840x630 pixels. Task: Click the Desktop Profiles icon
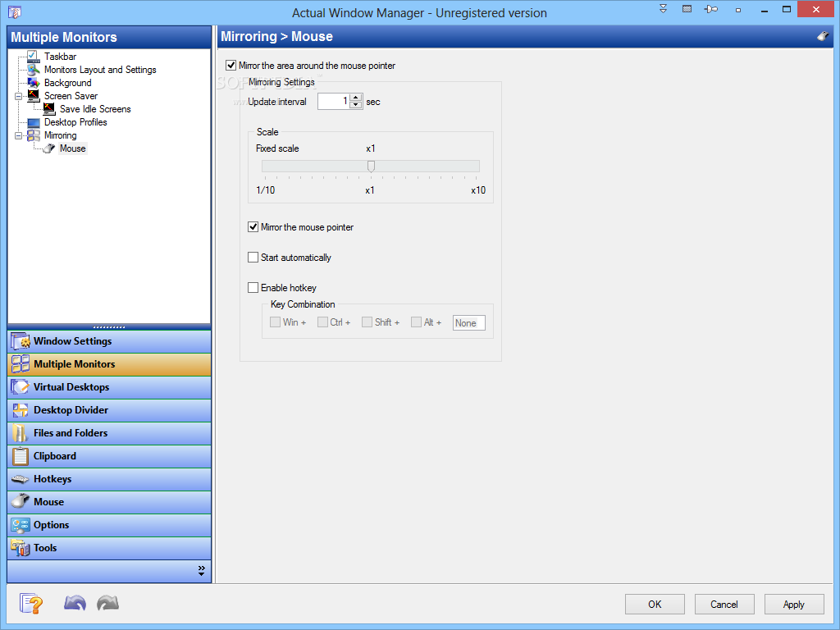33,122
